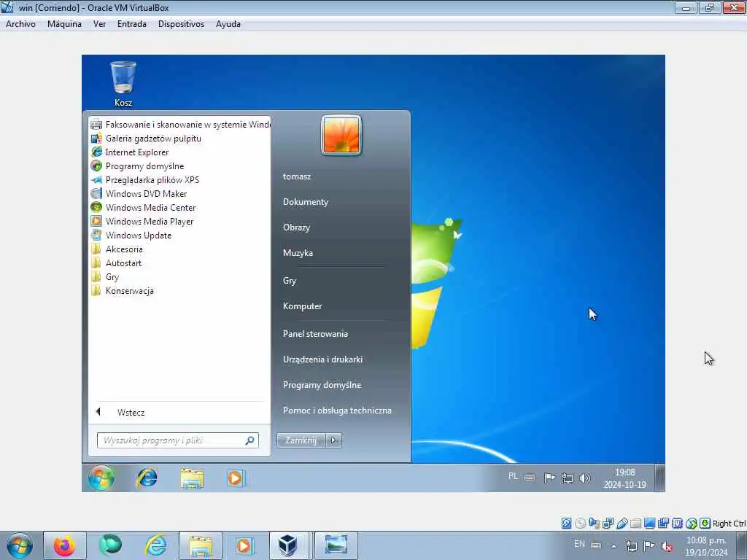Open Komputer in start menu

click(303, 306)
